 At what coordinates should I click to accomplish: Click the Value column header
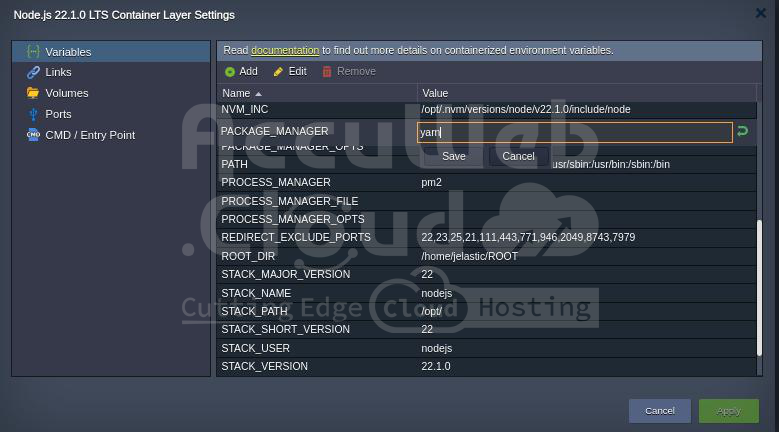[435, 93]
